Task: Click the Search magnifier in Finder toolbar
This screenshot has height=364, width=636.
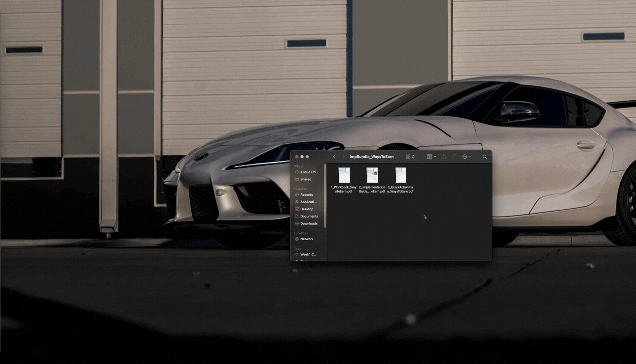Action: click(x=485, y=157)
